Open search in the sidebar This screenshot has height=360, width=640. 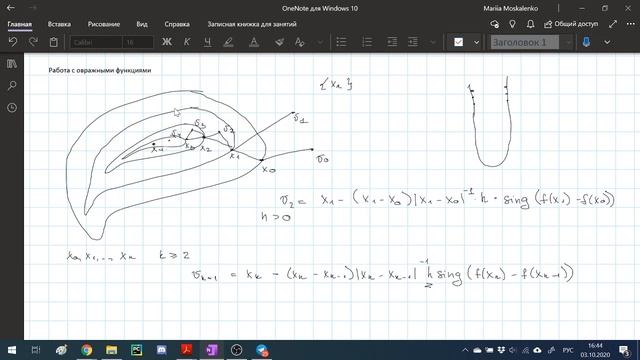click(x=12, y=86)
